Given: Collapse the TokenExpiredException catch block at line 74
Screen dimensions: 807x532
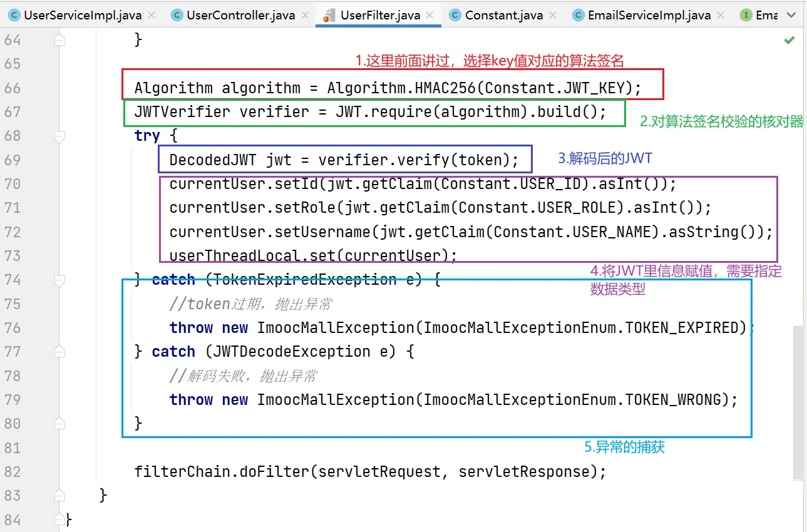Looking at the screenshot, I should click(59, 280).
